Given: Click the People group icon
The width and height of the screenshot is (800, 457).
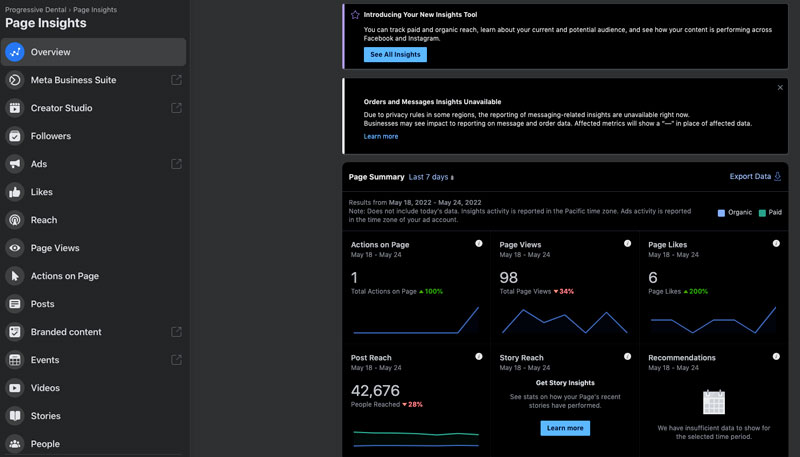Looking at the screenshot, I should [x=15, y=444].
